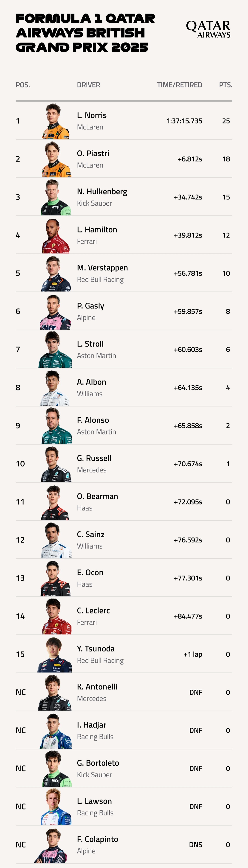Select the C. Leclerc name text
The image size is (248, 868).
pyautogui.click(x=93, y=610)
